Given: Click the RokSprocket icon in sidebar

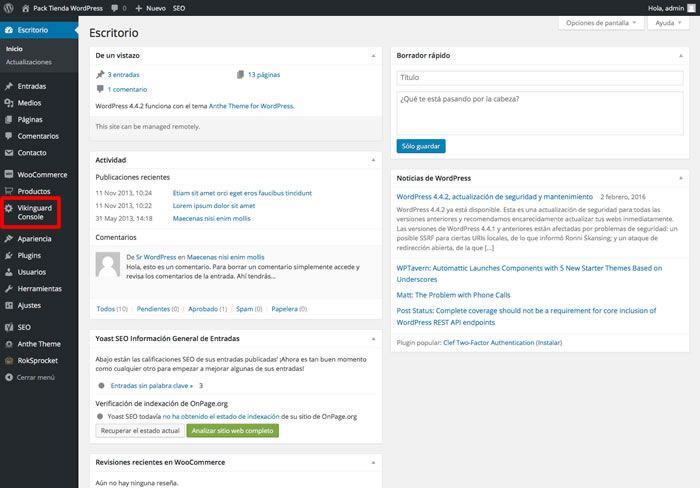Looking at the screenshot, I should coord(8,361).
